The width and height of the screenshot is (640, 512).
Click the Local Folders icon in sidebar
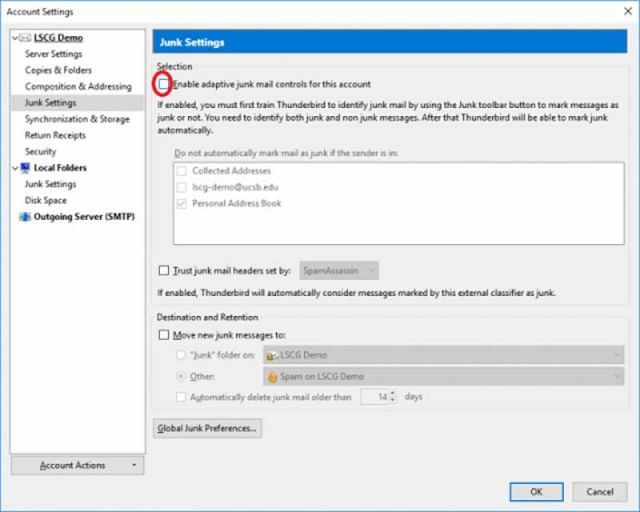click(x=26, y=168)
